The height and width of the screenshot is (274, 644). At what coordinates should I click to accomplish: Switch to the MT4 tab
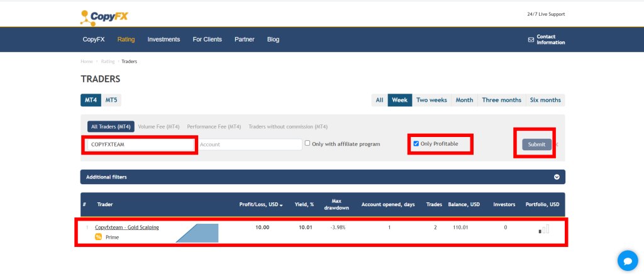point(91,100)
